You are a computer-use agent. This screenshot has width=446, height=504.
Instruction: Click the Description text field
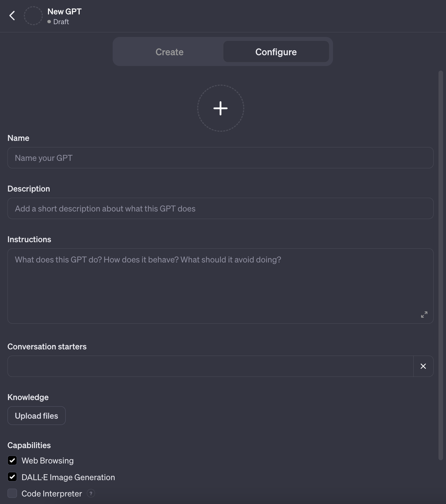click(x=221, y=208)
